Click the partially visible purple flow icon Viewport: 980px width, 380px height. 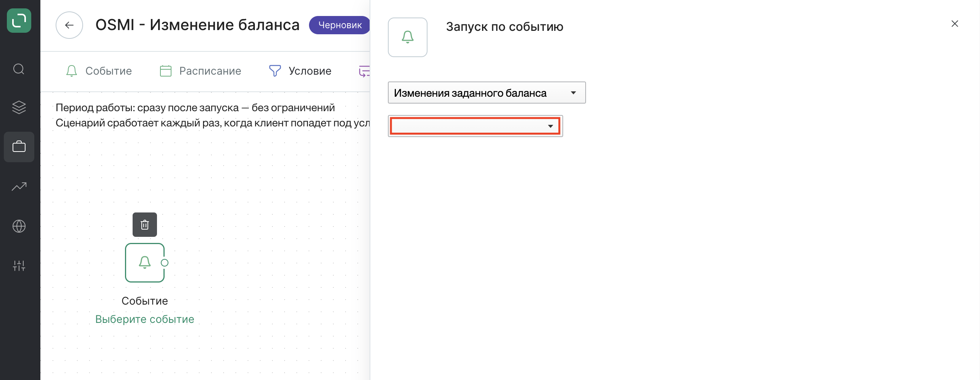coord(364,71)
